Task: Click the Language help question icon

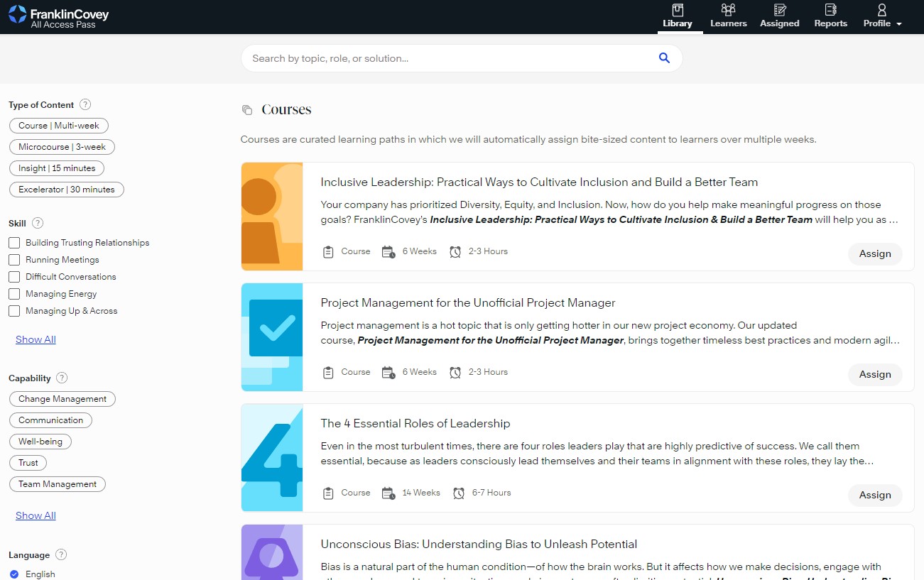Action: tap(61, 554)
